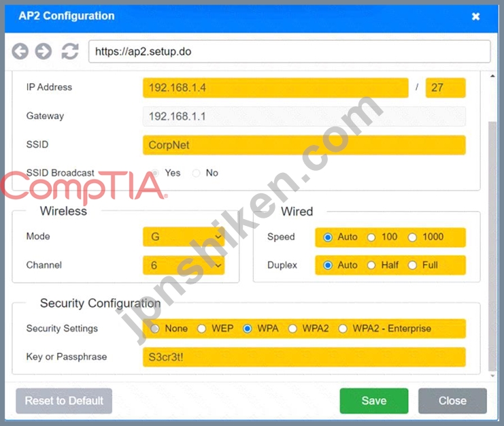Viewport: 504px width, 426px height.
Task: Reload the page using the refresh icon
Action: click(70, 52)
